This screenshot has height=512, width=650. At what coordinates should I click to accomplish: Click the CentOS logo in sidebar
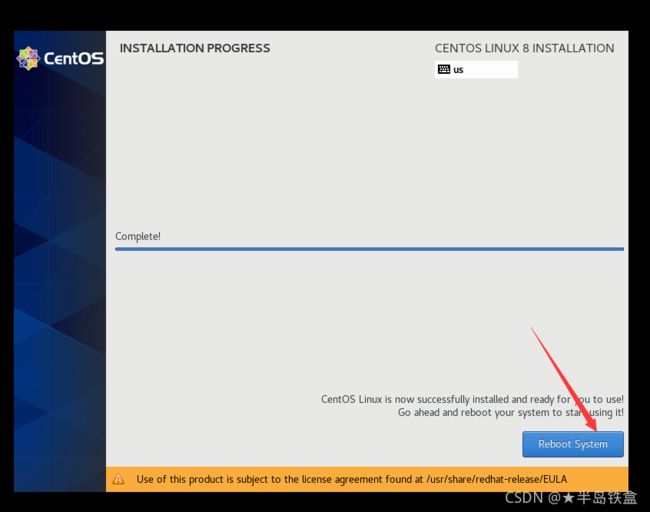(60, 58)
